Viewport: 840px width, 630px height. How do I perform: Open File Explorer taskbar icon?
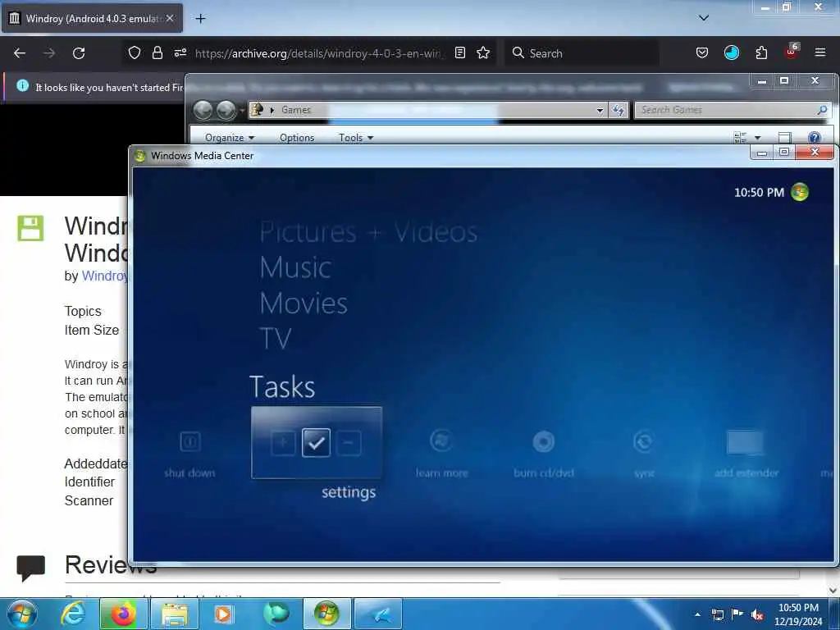tap(175, 614)
